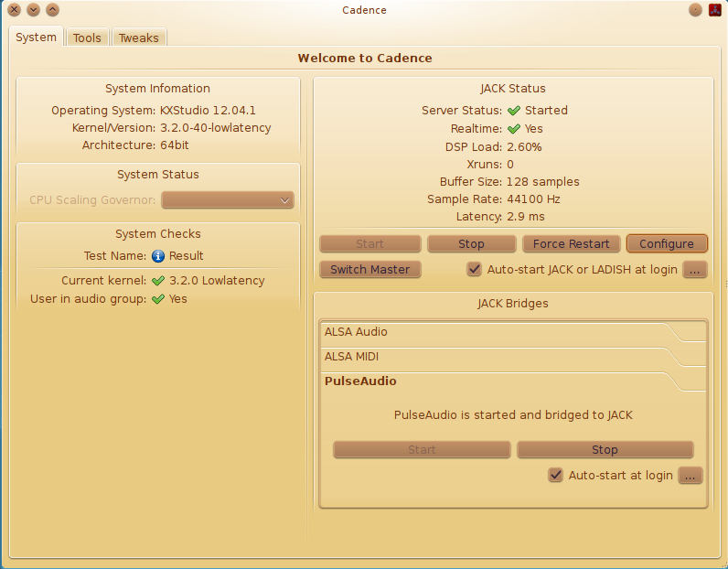
Task: Click the Realtime green checkmark icon
Action: pyautogui.click(x=513, y=129)
